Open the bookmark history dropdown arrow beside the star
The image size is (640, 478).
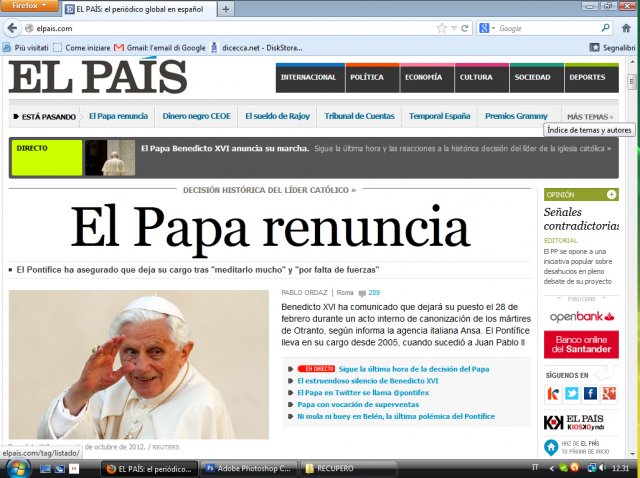coord(454,28)
